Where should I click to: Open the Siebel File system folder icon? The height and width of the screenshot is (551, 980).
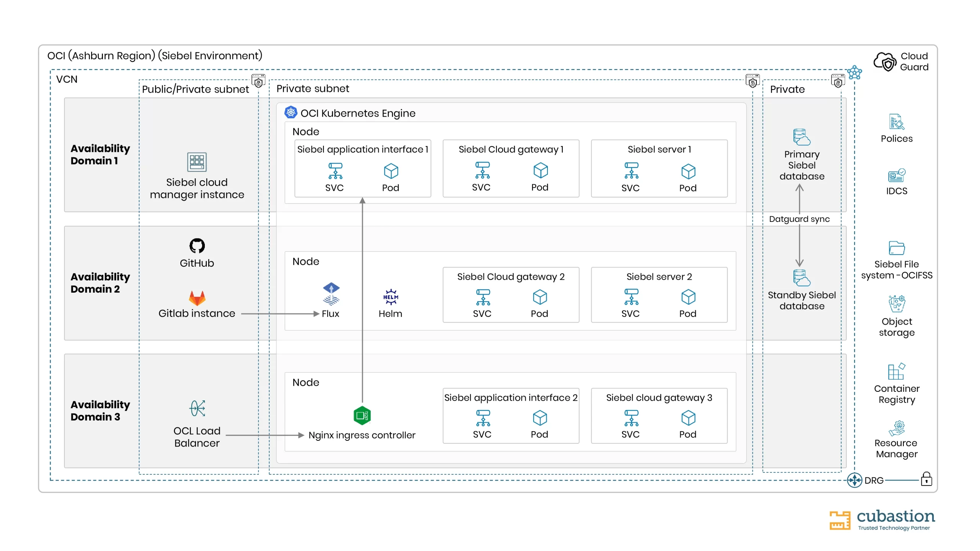point(897,248)
